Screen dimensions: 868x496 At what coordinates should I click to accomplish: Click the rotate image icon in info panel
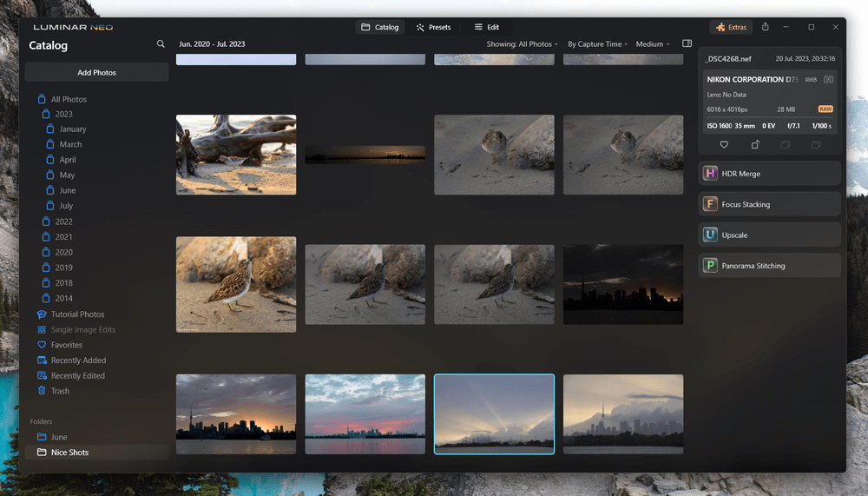tap(755, 145)
